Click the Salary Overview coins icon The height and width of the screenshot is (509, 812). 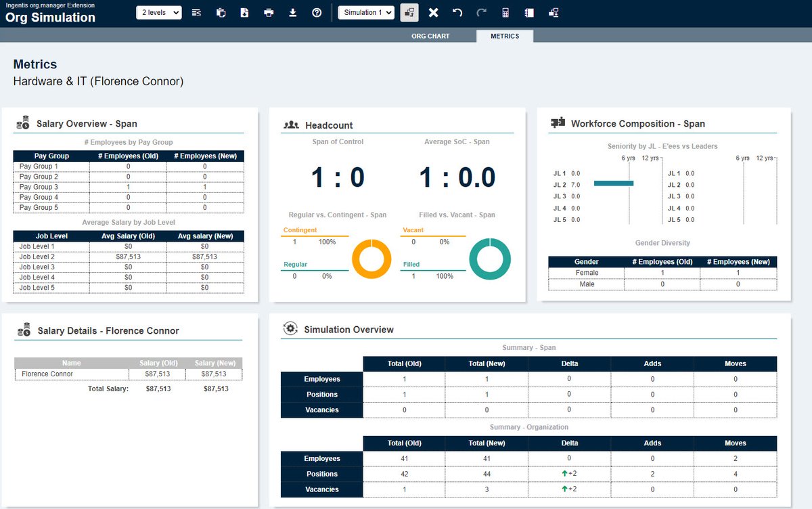click(x=23, y=123)
